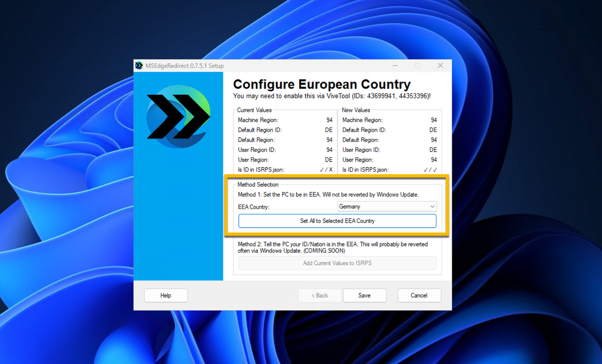Click Machine Region label under New Values

(362, 120)
